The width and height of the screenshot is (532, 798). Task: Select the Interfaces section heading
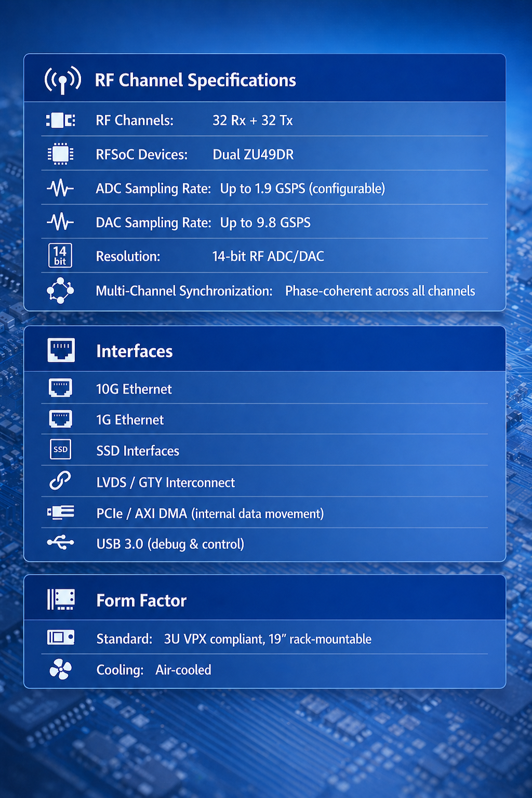(x=134, y=351)
